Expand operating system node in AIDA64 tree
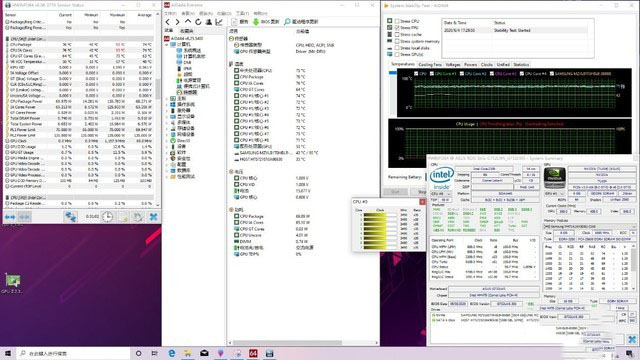 pyautogui.click(x=167, y=104)
